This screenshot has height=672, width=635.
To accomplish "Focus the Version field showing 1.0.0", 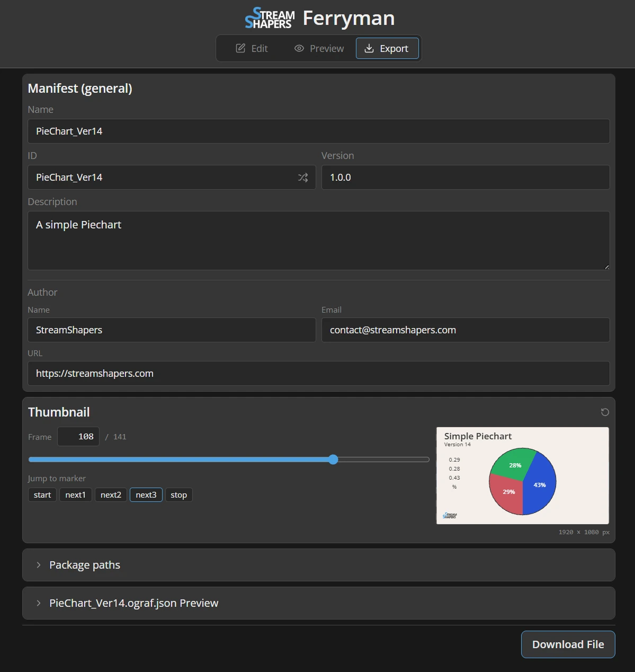I will (466, 178).
